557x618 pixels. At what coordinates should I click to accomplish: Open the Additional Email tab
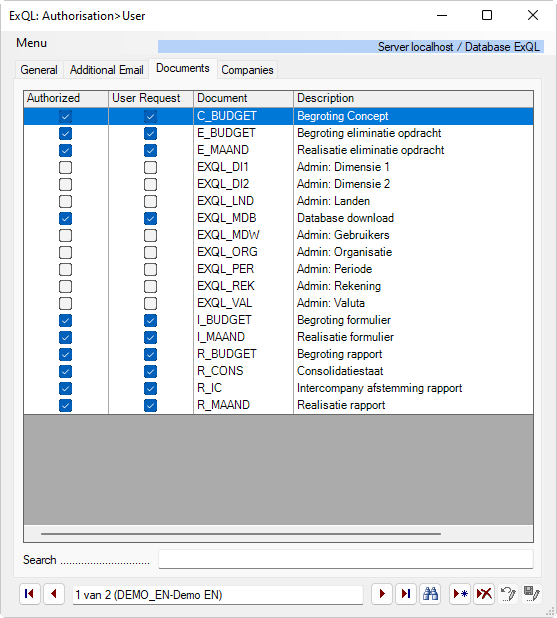tap(106, 70)
